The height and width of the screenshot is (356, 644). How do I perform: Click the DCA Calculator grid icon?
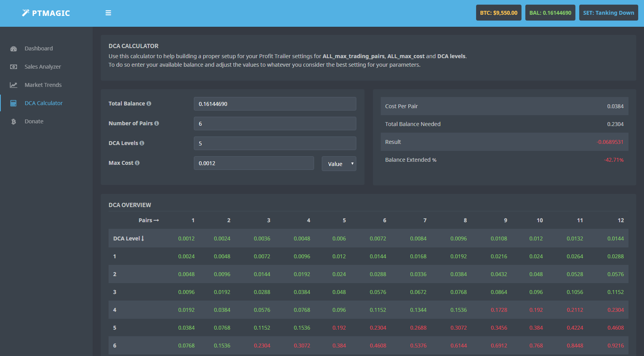[x=14, y=103]
